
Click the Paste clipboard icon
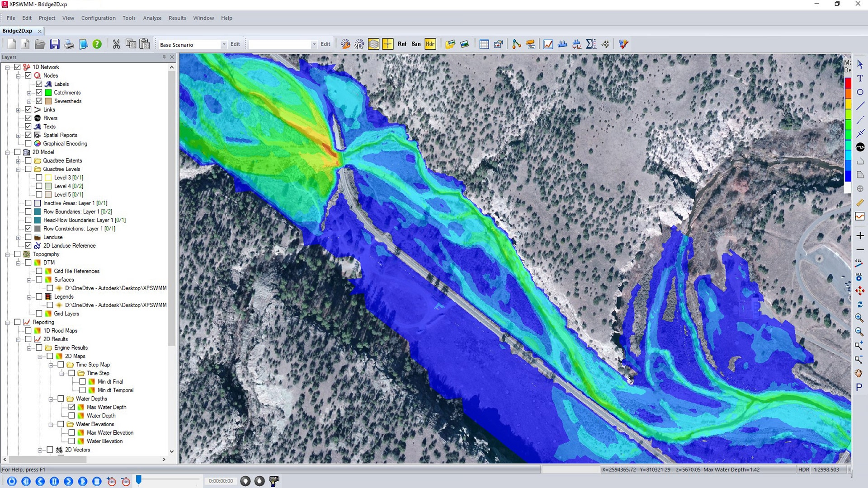(x=145, y=44)
